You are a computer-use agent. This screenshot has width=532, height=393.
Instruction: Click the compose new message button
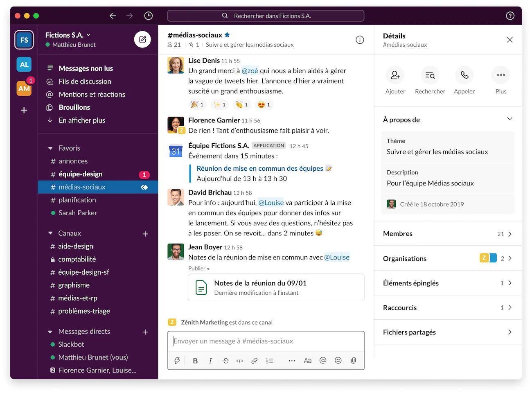pyautogui.click(x=142, y=40)
